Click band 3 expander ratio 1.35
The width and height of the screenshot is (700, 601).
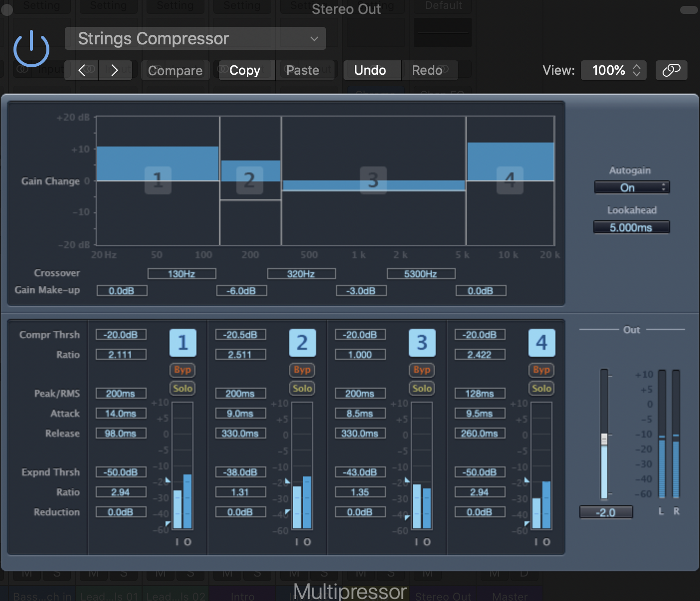pyautogui.click(x=360, y=492)
